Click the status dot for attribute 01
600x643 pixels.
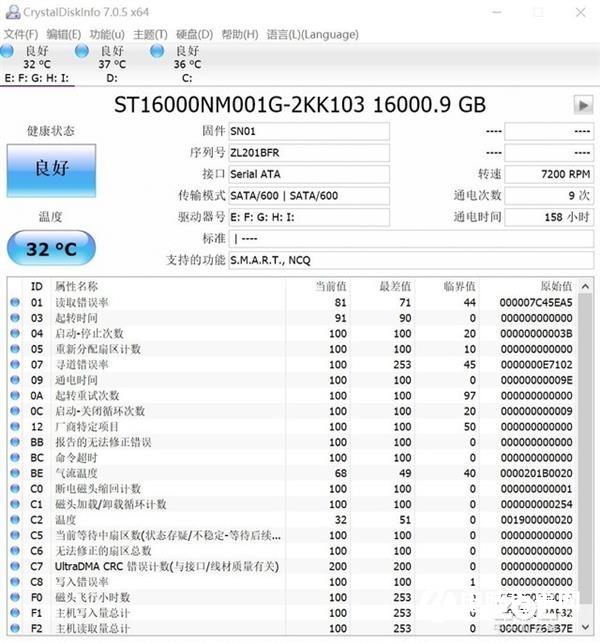15,302
